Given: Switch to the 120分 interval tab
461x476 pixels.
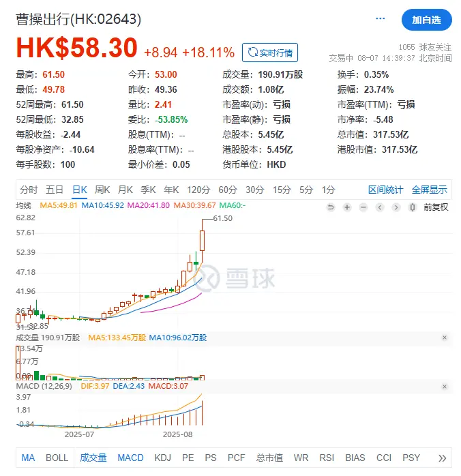Looking at the screenshot, I should 198,190.
